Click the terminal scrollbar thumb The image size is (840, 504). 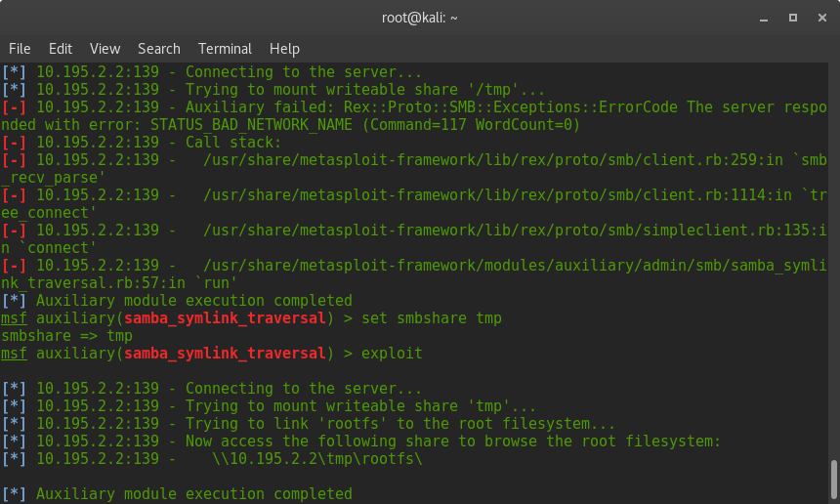point(834,480)
